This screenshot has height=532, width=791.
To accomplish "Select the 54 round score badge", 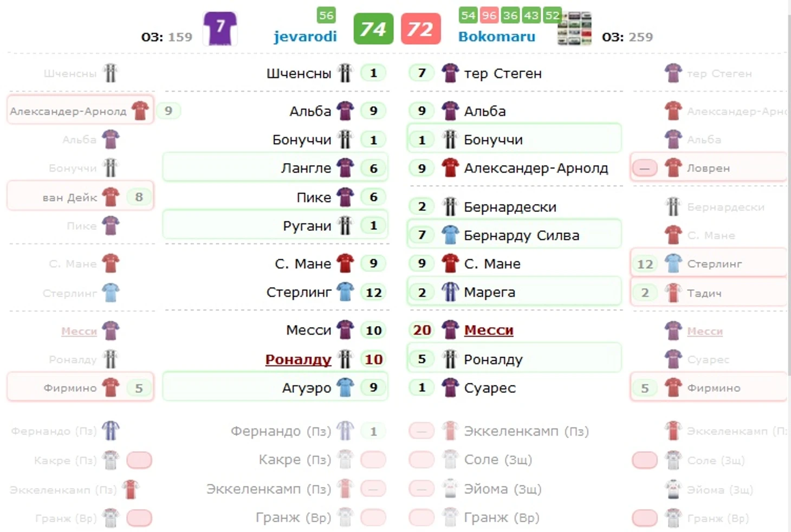I will click(468, 15).
